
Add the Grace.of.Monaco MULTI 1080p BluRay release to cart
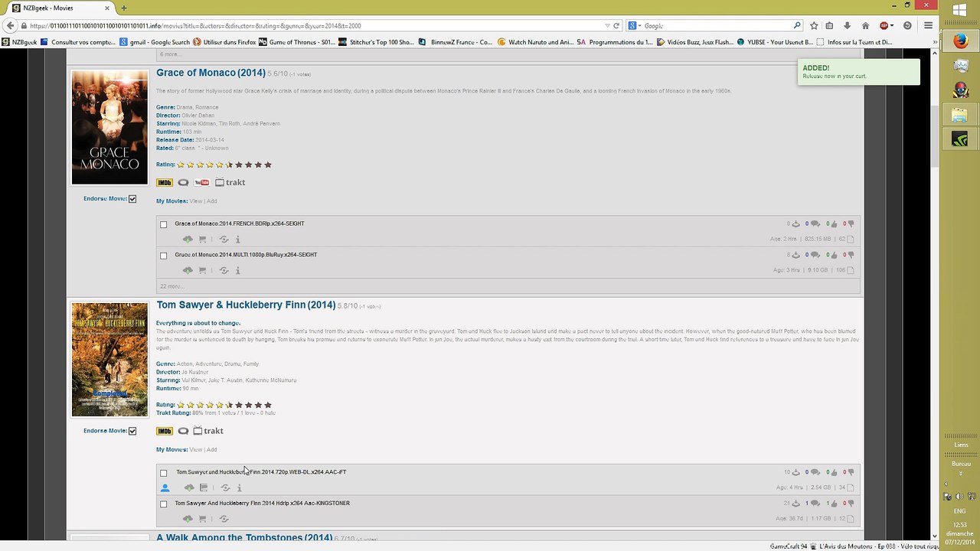202,270
